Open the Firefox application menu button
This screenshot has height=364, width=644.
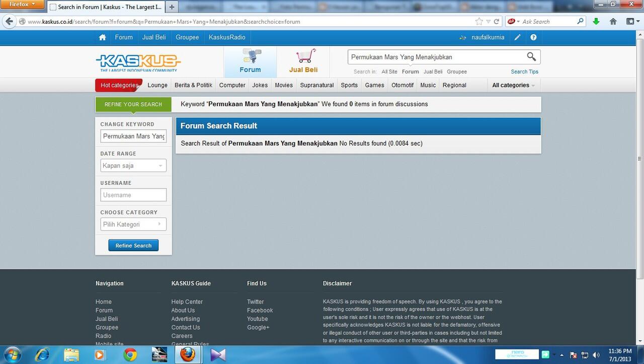coord(21,4)
